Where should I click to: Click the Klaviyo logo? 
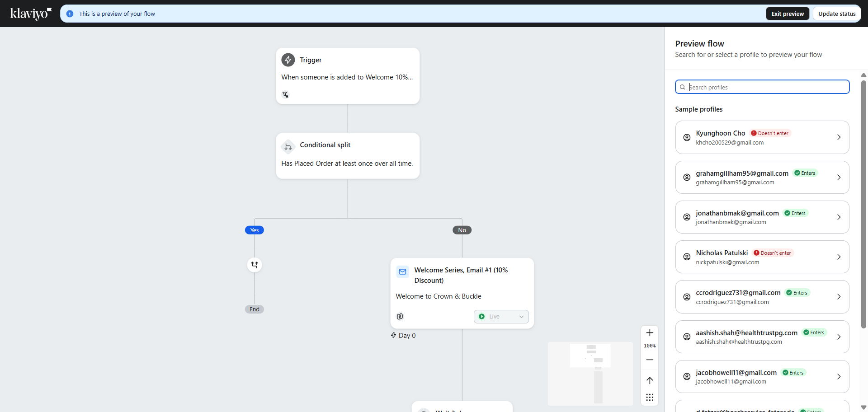pyautogui.click(x=31, y=14)
